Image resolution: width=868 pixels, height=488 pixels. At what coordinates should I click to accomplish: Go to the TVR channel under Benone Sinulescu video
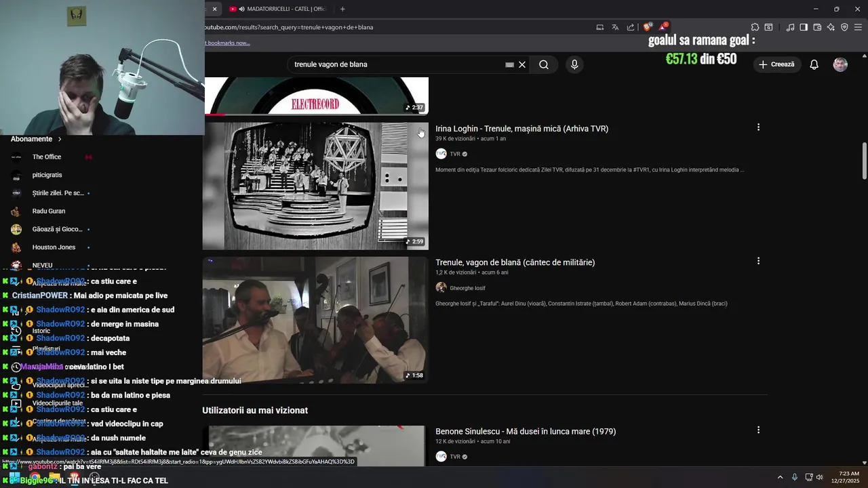(x=454, y=457)
